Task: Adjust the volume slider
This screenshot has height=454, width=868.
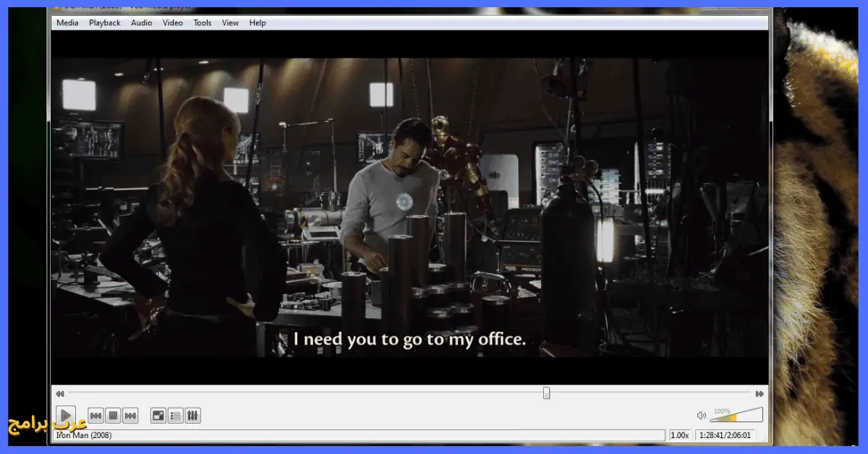Action: click(736, 415)
